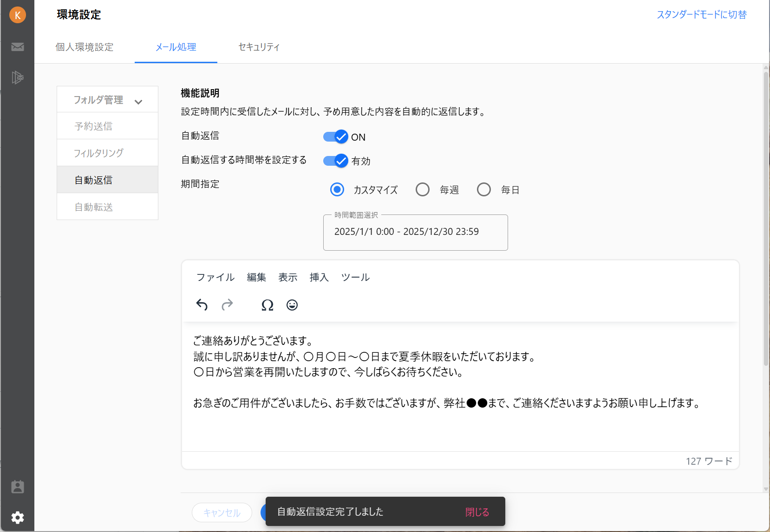Image resolution: width=770 pixels, height=532 pixels.
Task: Open 予約送信 in side menu
Action: (x=107, y=126)
